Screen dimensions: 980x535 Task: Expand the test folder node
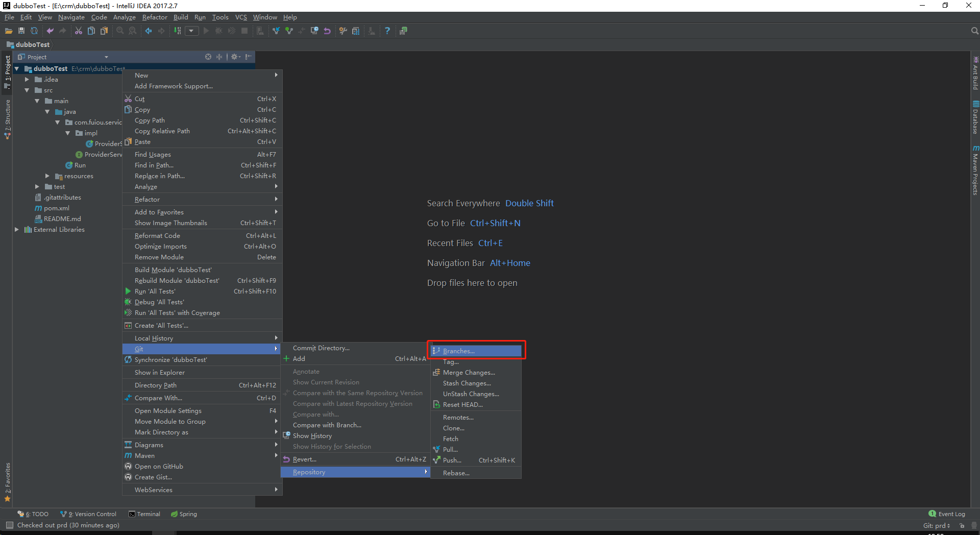pyautogui.click(x=37, y=186)
